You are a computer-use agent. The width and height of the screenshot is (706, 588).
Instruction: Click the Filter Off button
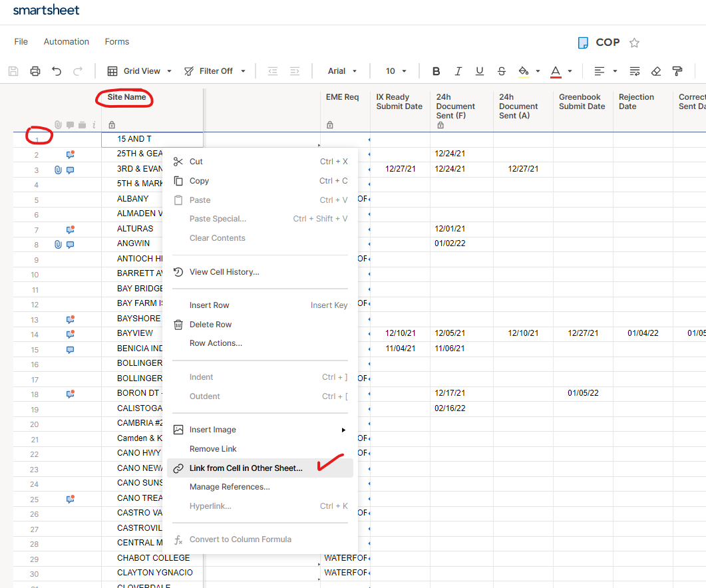[x=214, y=71]
